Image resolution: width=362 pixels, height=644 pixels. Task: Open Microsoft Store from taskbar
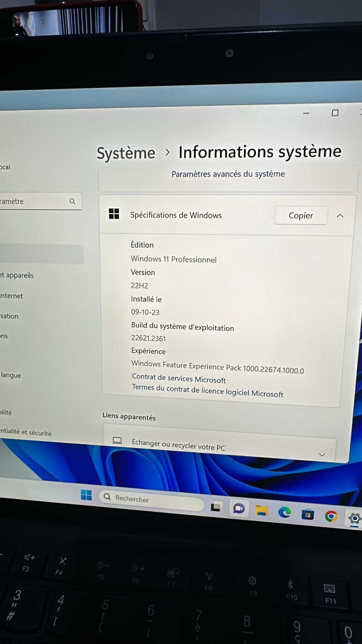(x=308, y=515)
